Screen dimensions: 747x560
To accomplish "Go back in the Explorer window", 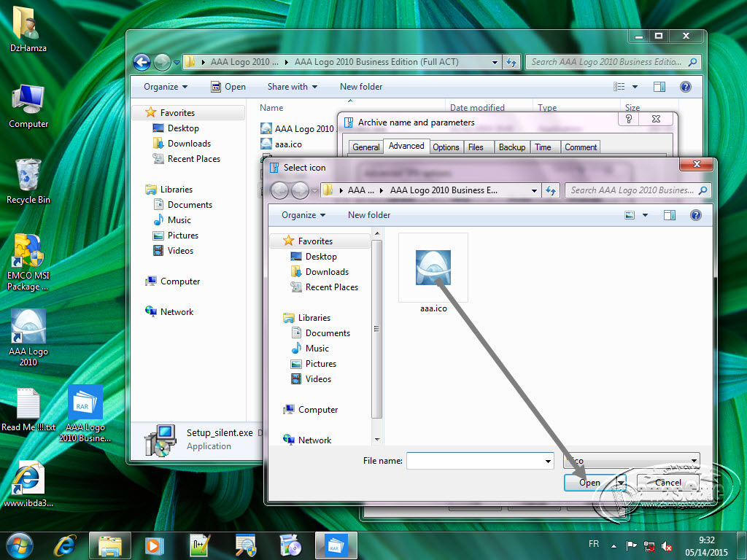I will pos(142,62).
